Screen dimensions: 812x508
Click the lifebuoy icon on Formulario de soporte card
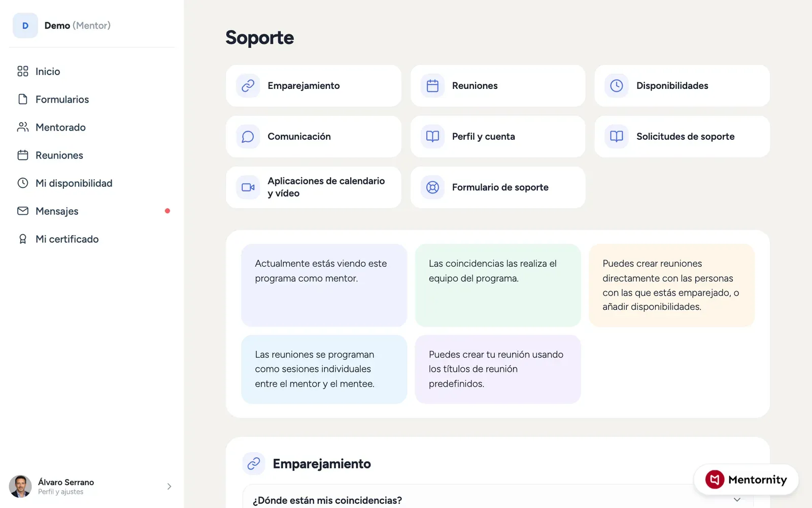point(432,187)
